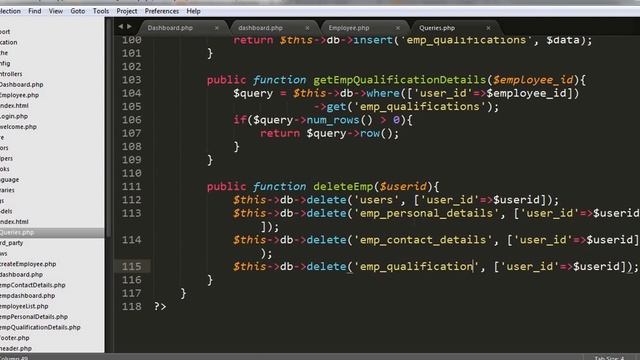Click line number 115 in the gutter

click(x=131, y=267)
